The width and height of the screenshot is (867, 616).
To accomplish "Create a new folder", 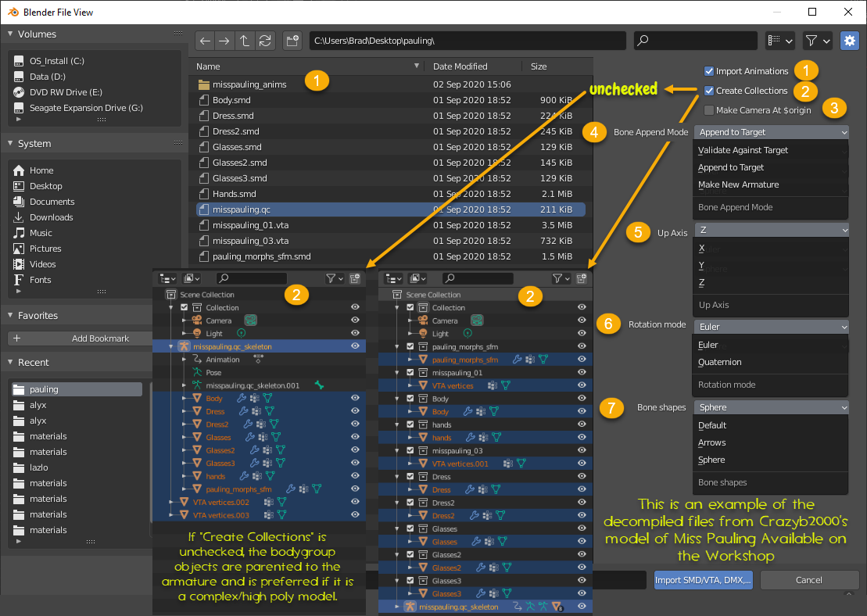I will [292, 41].
